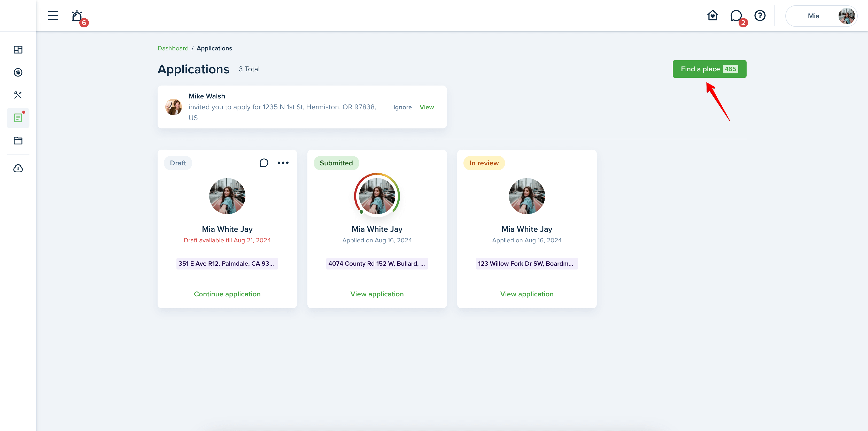
Task: Open the Mia profile menu
Action: (821, 16)
